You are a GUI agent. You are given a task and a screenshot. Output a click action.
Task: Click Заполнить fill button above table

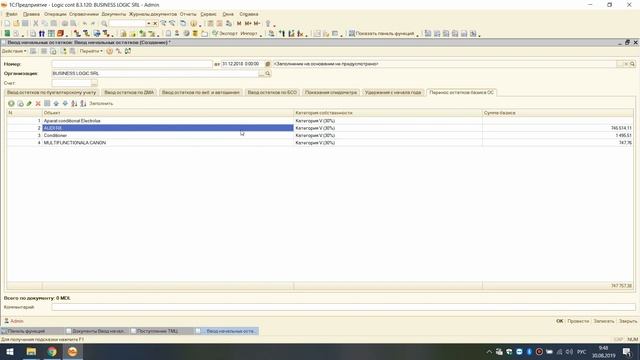[101, 104]
